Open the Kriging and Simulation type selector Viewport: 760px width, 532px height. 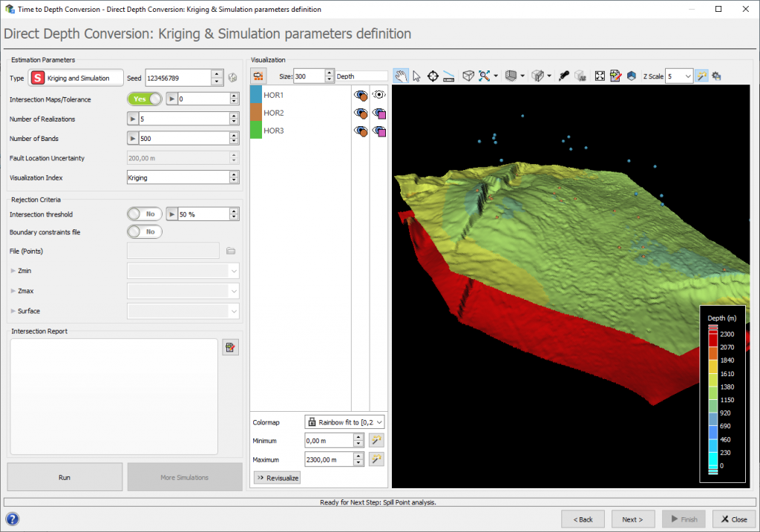click(76, 78)
